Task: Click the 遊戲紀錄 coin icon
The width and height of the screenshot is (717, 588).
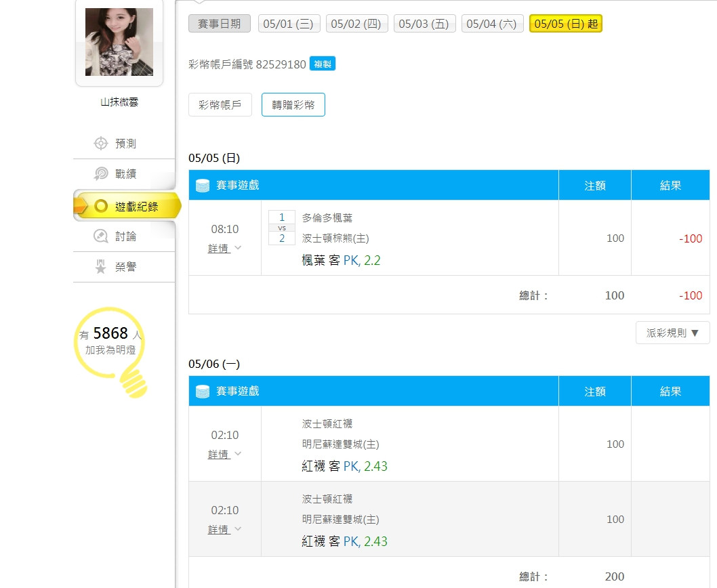Action: (x=100, y=206)
